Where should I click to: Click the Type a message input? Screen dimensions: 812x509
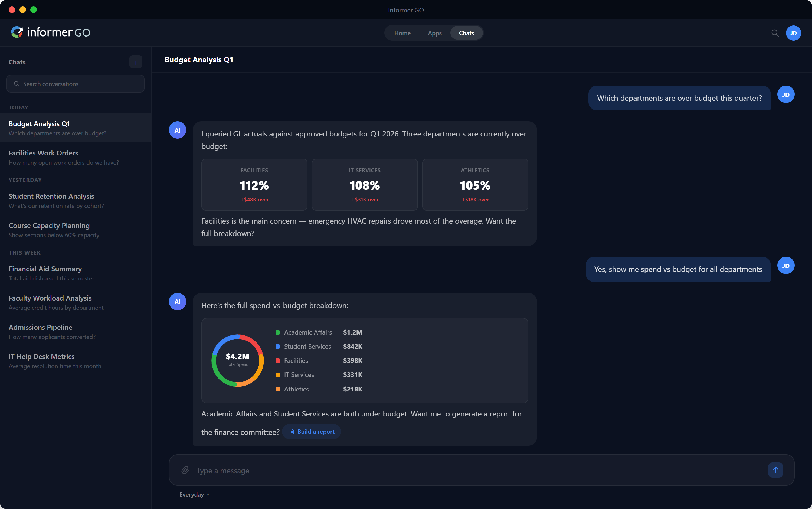471,470
